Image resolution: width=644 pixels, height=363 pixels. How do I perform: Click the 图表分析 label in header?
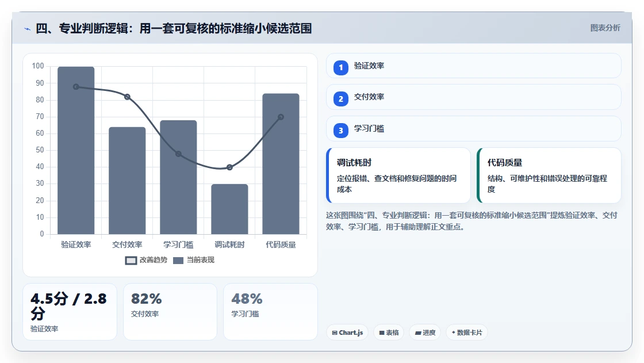pos(605,28)
